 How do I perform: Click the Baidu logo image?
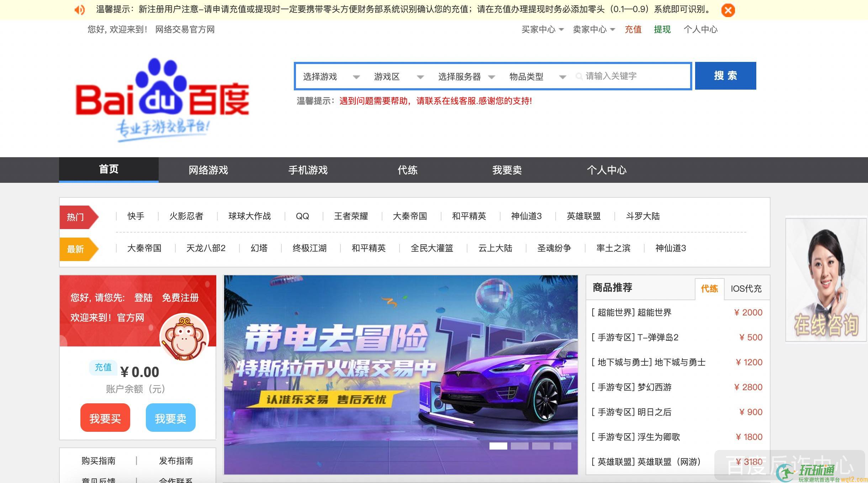pos(162,100)
